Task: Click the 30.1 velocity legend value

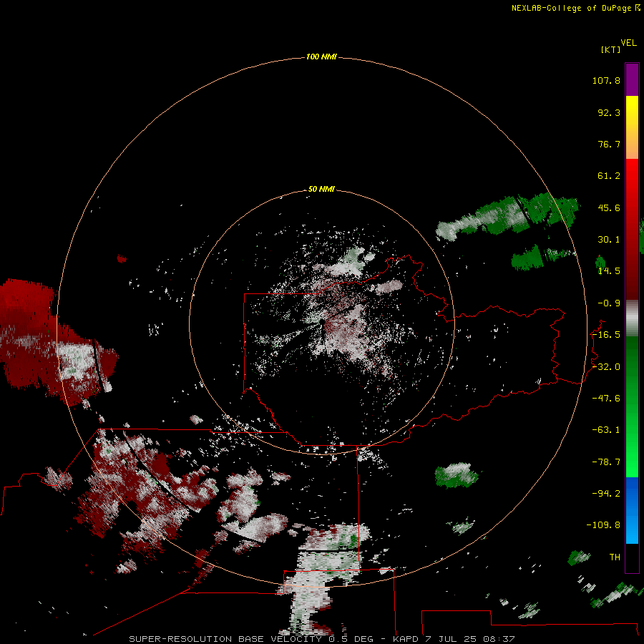Action: pos(609,240)
